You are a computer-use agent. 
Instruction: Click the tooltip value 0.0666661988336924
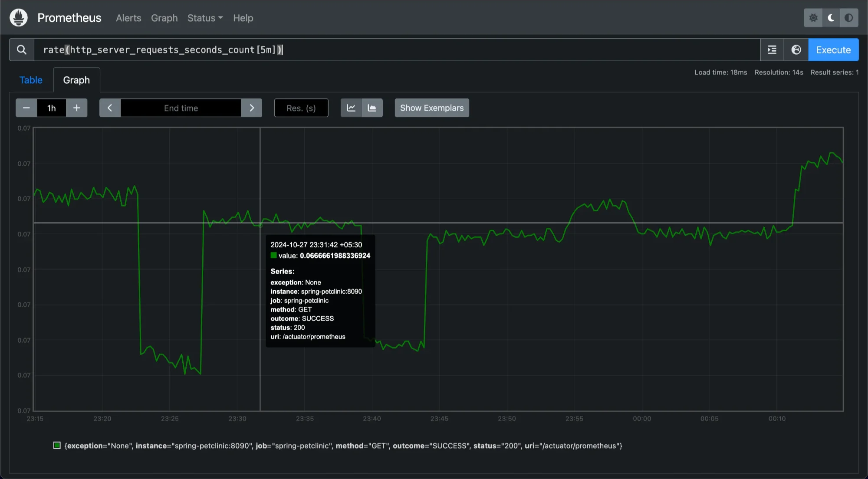[335, 256]
